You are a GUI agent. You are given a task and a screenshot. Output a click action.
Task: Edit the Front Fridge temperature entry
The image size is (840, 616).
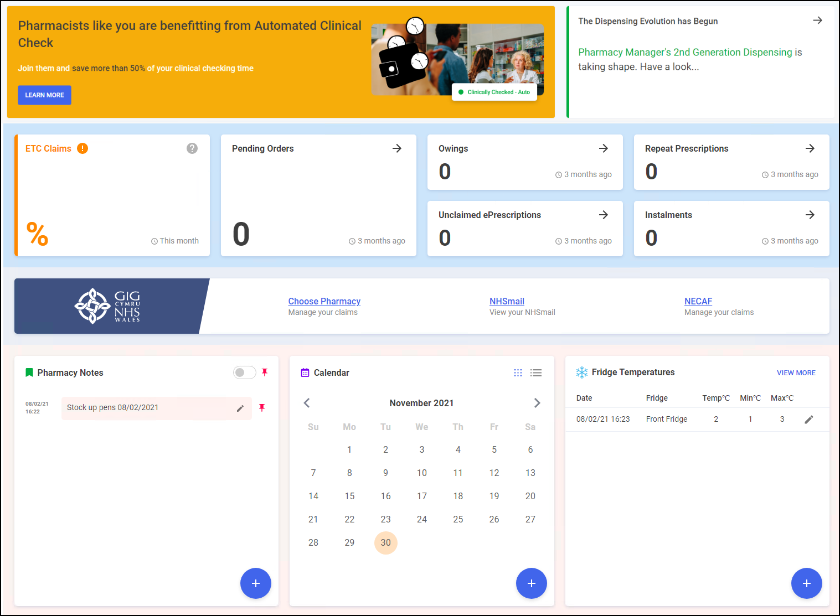809,420
